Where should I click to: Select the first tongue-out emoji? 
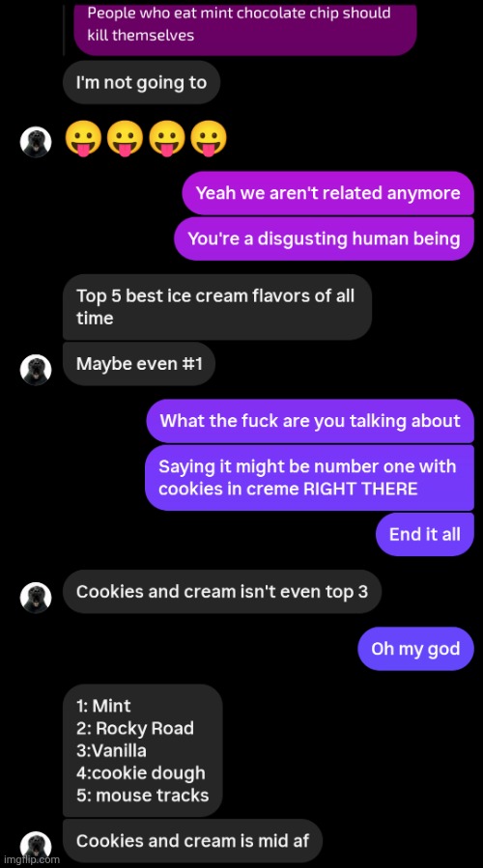coord(83,138)
